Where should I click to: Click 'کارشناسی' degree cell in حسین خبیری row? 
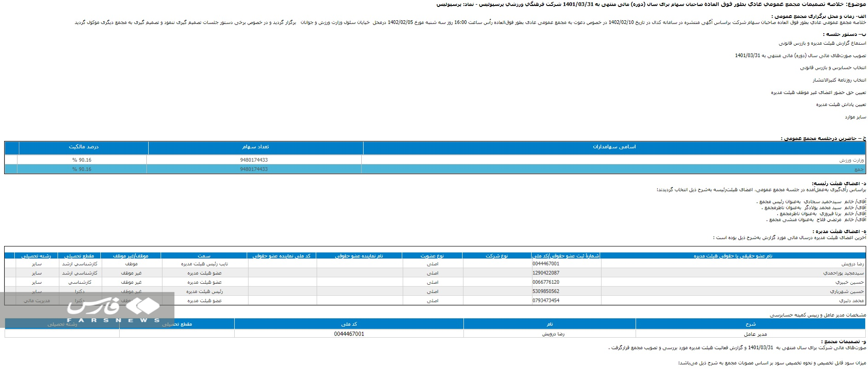80,282
